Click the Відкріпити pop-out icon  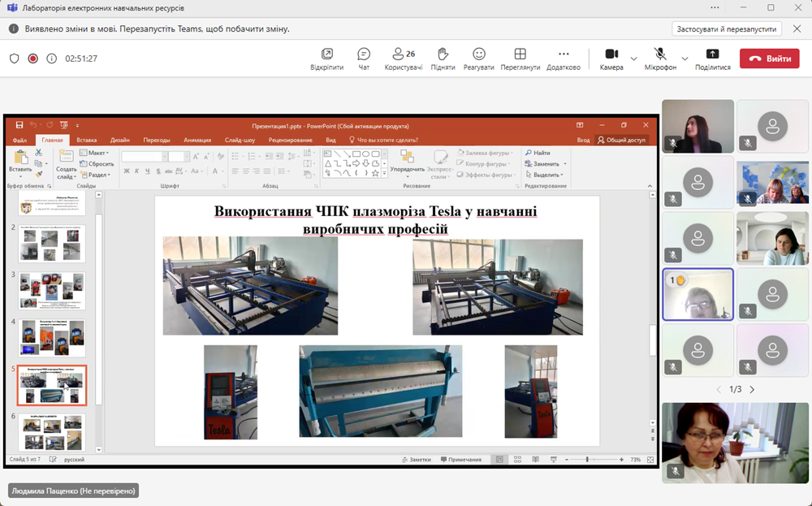[326, 54]
